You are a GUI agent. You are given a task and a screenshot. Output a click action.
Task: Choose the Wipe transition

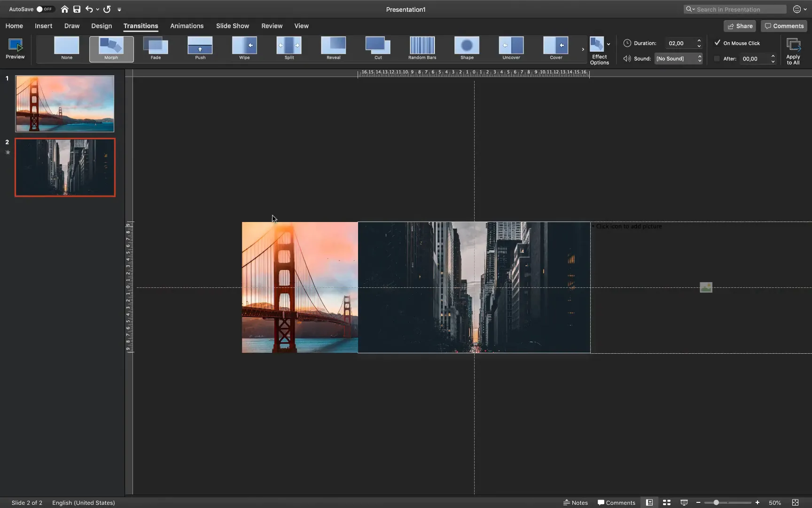[x=244, y=49]
